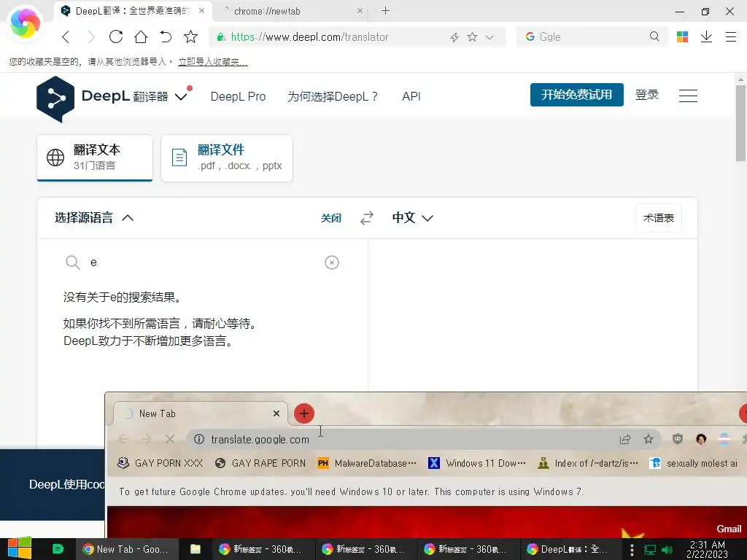The image size is (747, 560).
Task: Click the 360 browser colorful logo
Action: click(x=25, y=23)
